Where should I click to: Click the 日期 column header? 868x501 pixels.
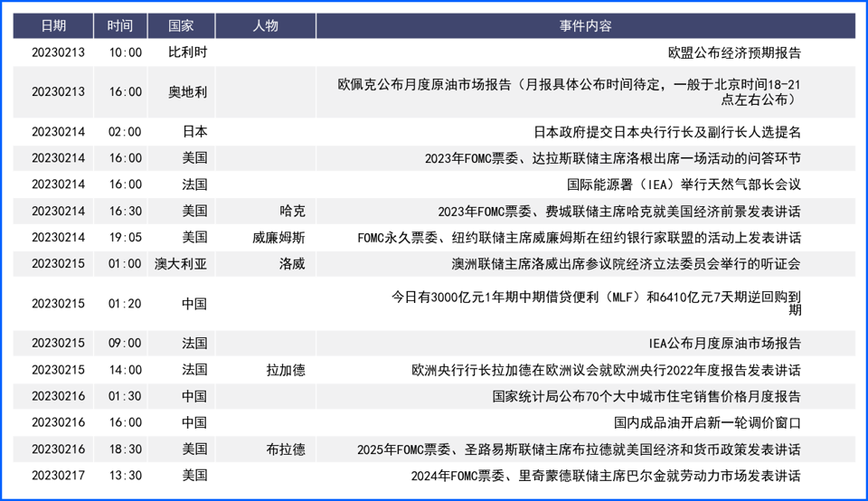pos(53,26)
